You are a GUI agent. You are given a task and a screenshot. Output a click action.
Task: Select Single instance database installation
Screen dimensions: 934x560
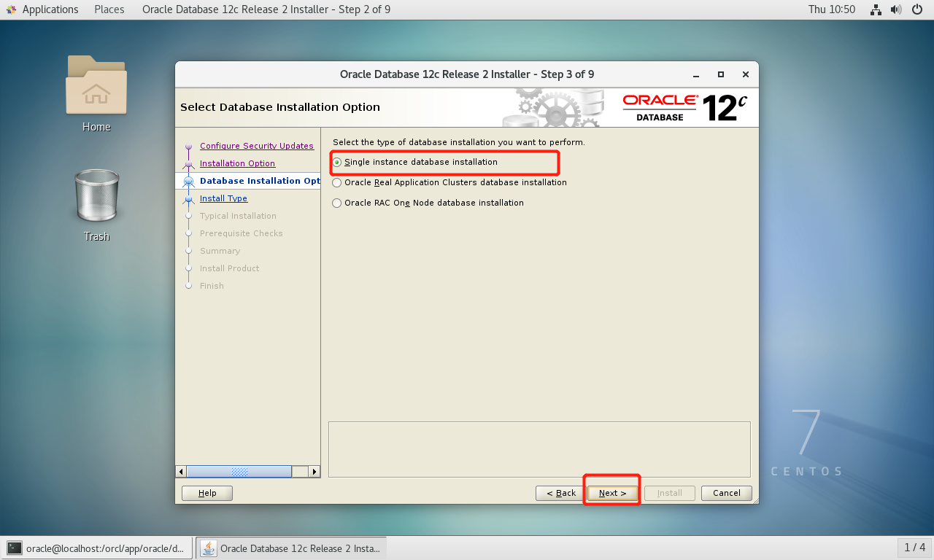pyautogui.click(x=414, y=162)
